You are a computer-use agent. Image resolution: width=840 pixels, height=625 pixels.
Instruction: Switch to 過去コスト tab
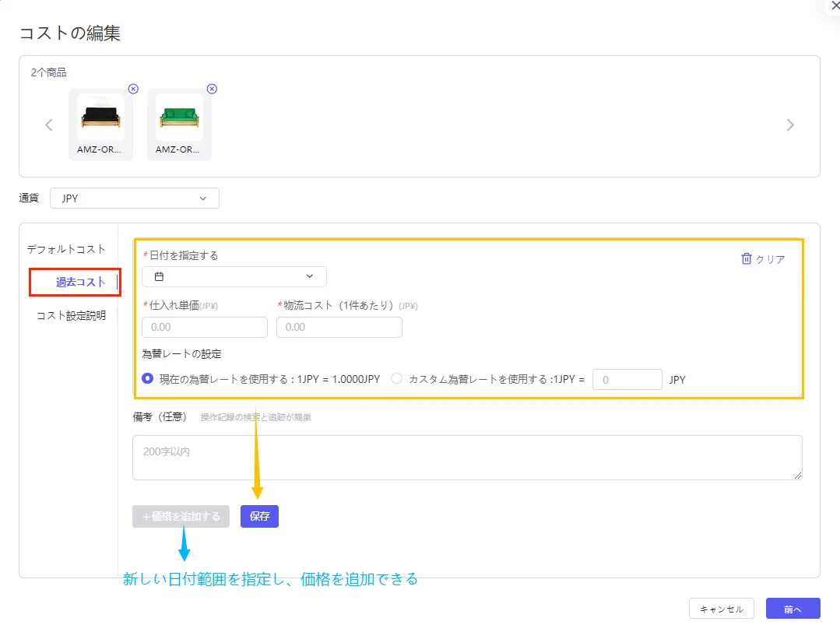80,283
